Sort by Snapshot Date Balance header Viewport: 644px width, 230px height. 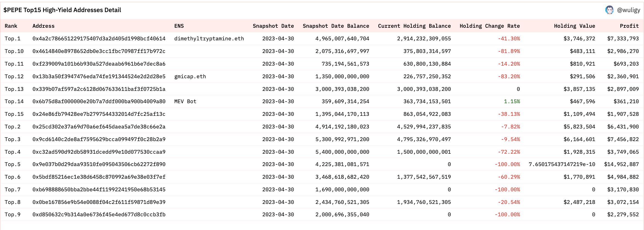pos(336,26)
